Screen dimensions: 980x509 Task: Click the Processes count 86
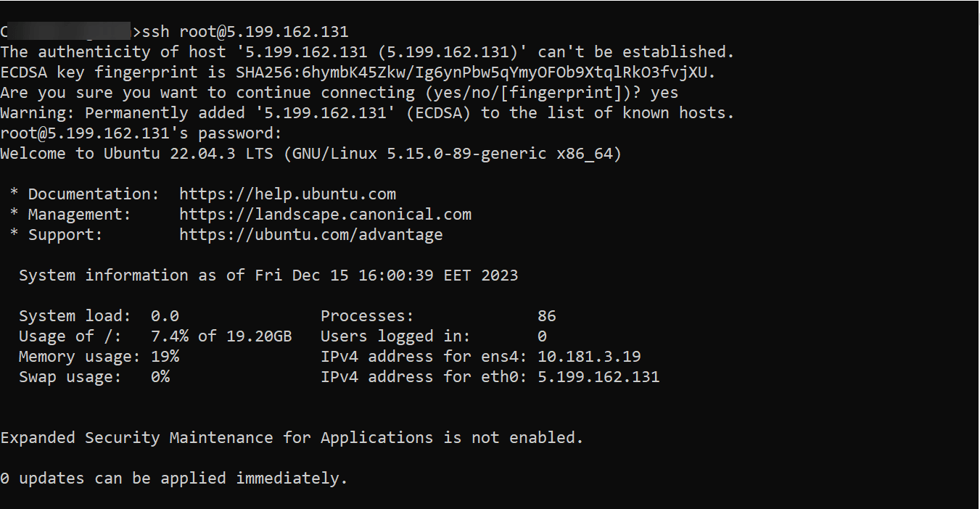coord(546,316)
